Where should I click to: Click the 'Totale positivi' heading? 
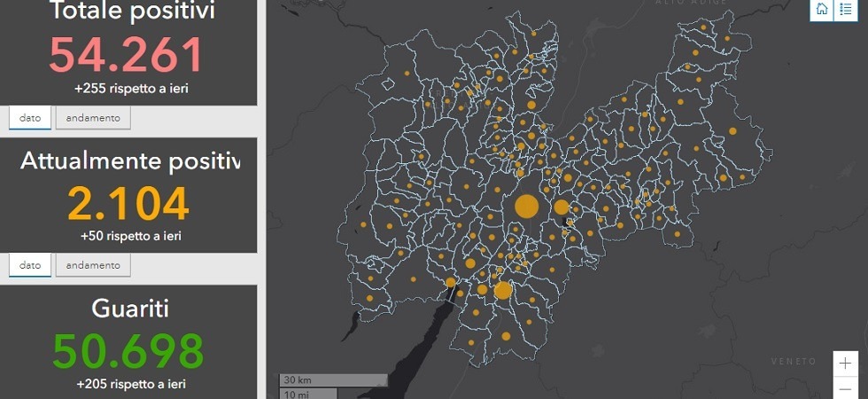point(131,12)
